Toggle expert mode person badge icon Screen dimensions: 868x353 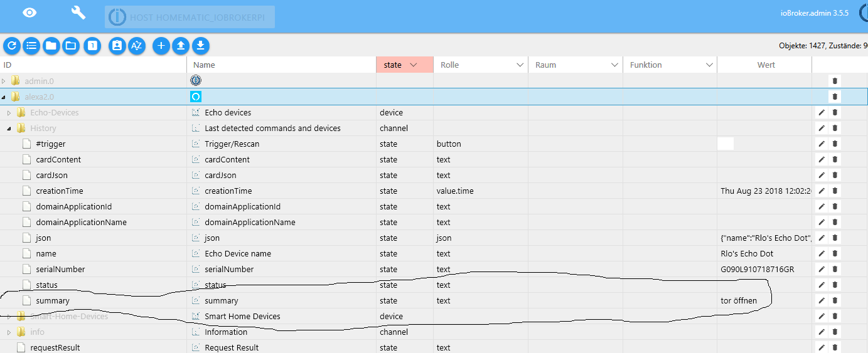click(117, 46)
